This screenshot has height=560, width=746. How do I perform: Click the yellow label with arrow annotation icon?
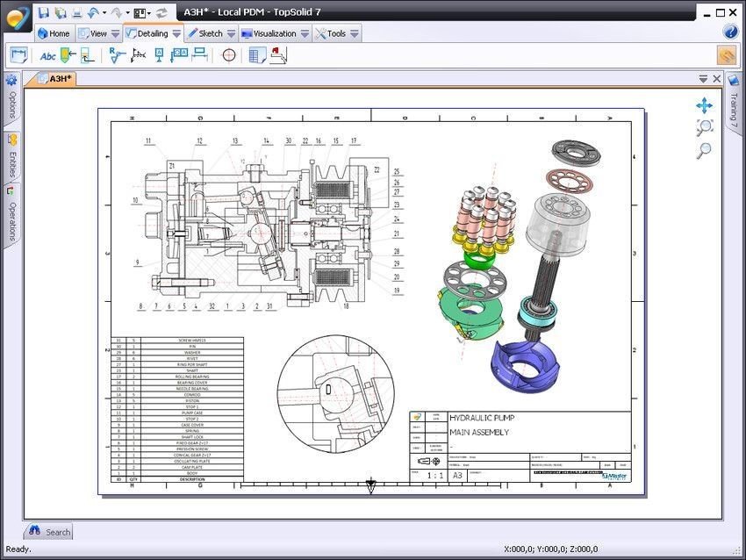tap(68, 55)
